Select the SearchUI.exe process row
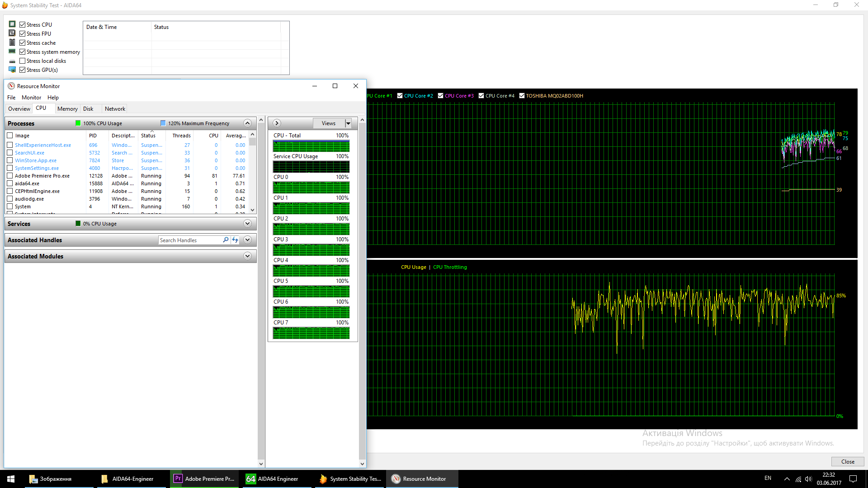This screenshot has width=868, height=488. point(127,153)
